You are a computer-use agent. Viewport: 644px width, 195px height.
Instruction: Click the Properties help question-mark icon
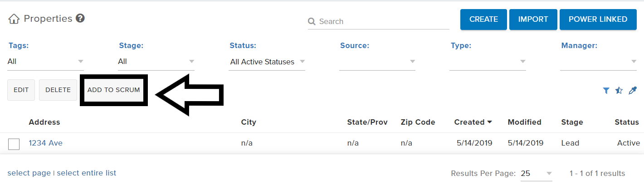point(80,18)
